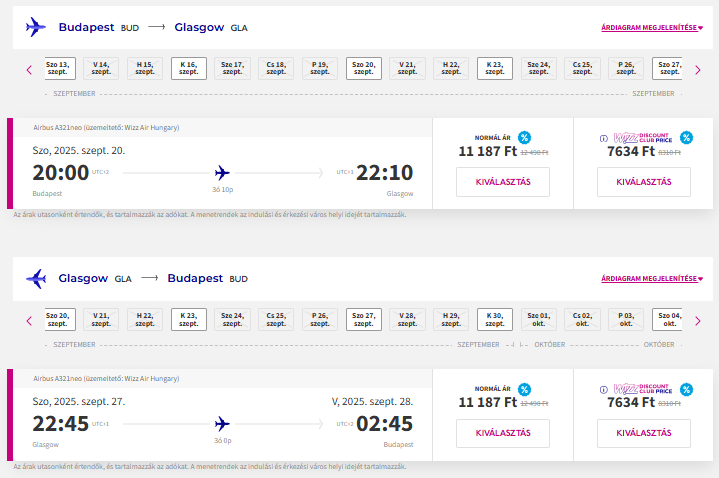
Task: Show previous outbound dates with the left arrow
Action: point(29,70)
